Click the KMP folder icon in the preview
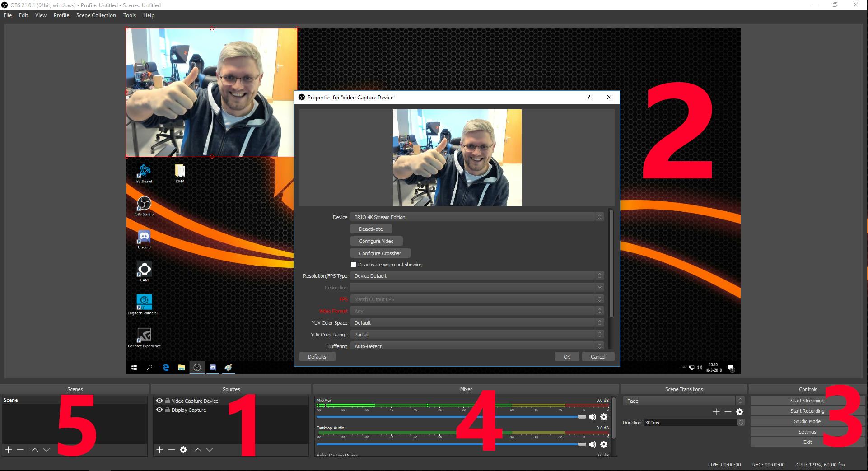This screenshot has height=471, width=868. (180, 173)
